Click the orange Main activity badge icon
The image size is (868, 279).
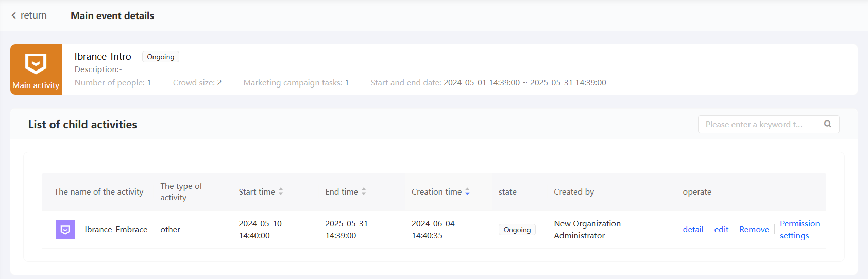(x=36, y=64)
